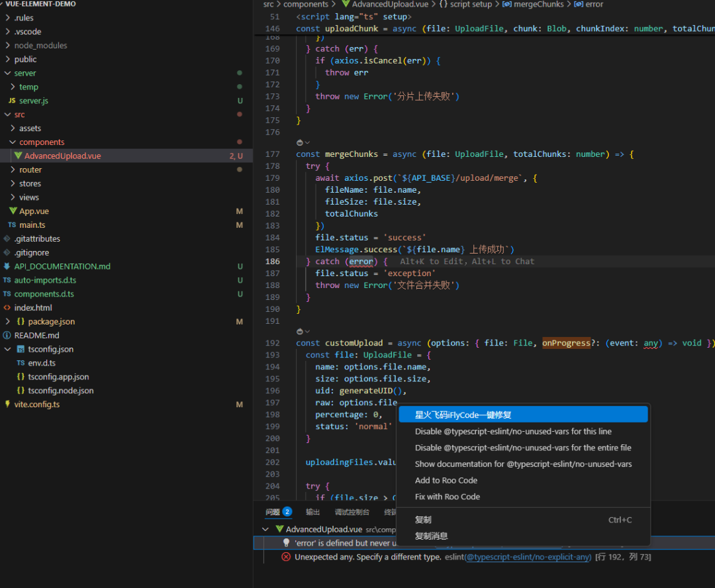Open .gitignore file
715x588 pixels.
32,252
